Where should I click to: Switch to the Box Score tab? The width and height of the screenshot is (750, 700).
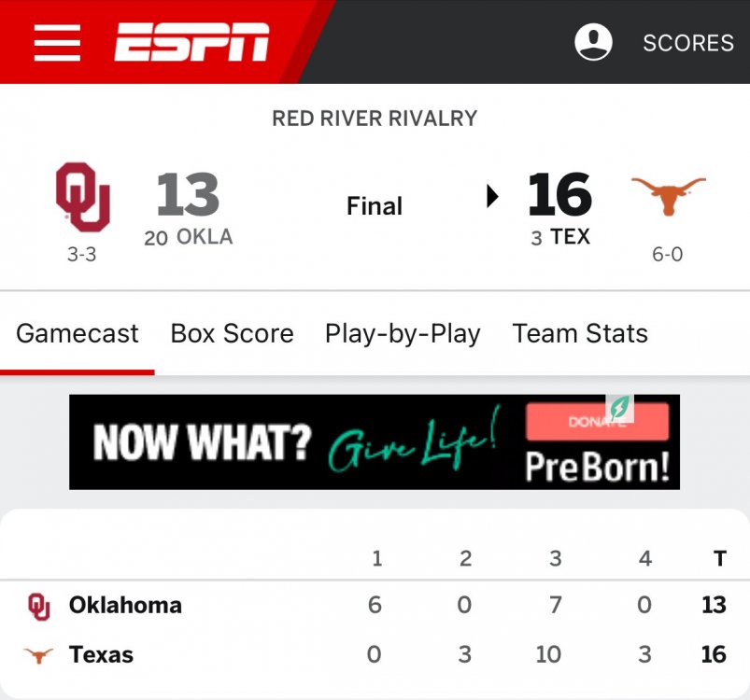click(x=232, y=334)
